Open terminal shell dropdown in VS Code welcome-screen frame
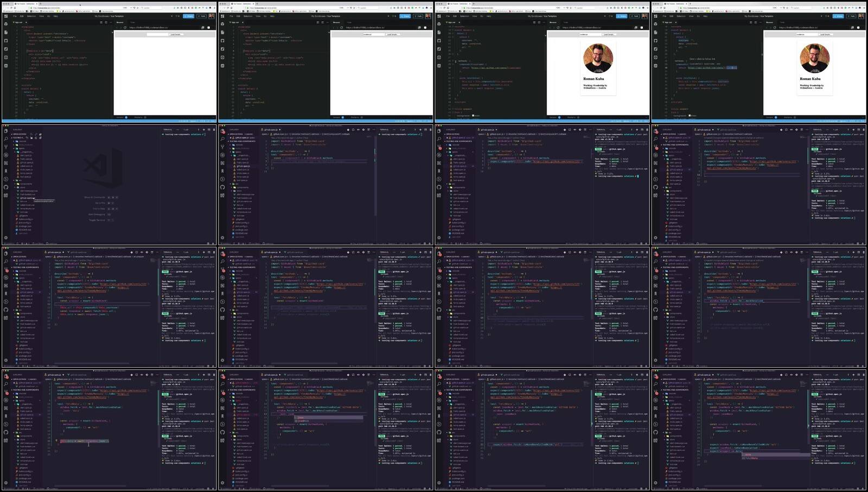 pyautogui.click(x=186, y=130)
